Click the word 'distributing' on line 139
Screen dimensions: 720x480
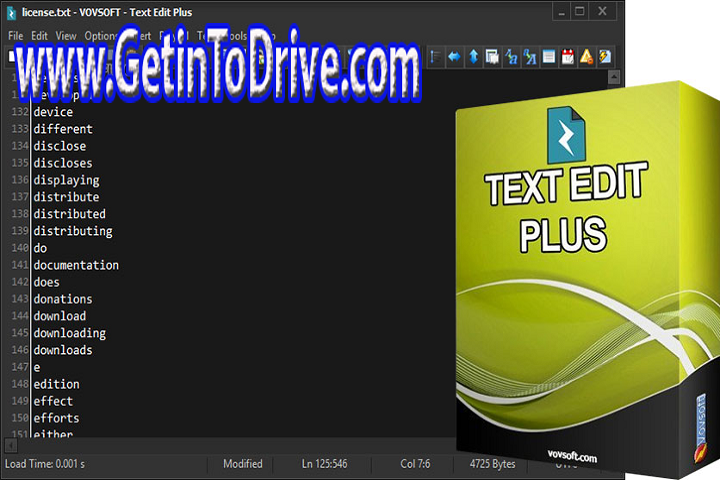point(73,231)
